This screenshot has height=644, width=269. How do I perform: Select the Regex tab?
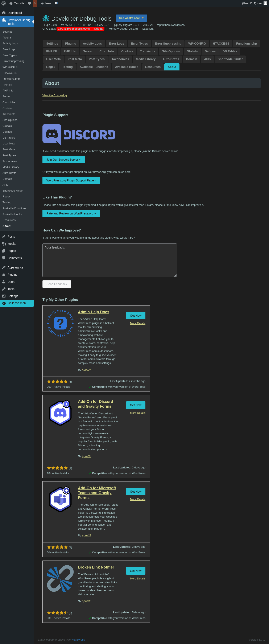[51, 67]
